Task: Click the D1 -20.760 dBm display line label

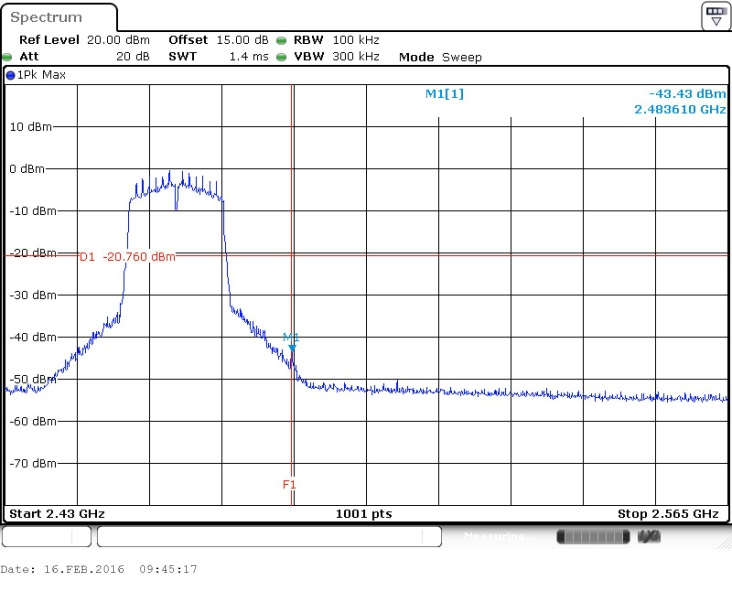Action: point(127,257)
